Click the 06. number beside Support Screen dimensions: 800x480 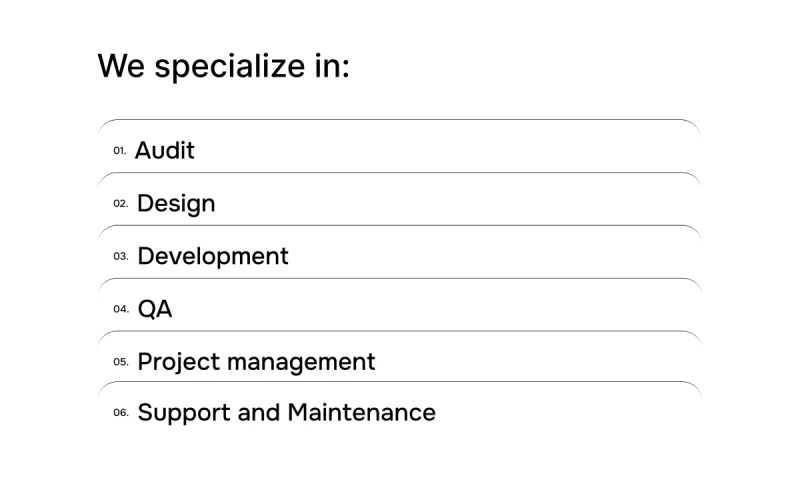click(x=120, y=413)
